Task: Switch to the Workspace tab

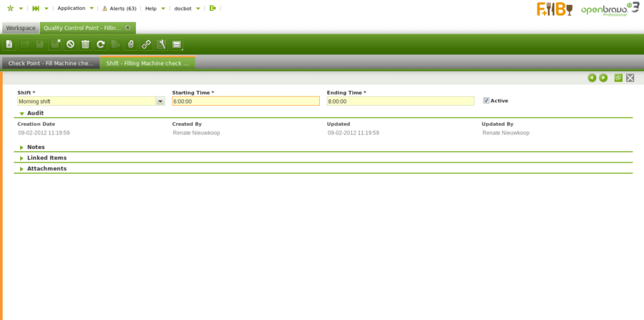Action: coord(21,28)
